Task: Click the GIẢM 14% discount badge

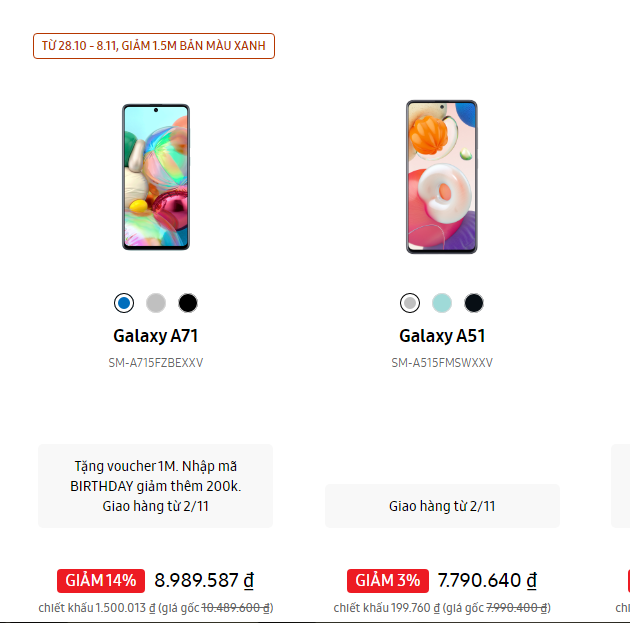Action: pos(102,580)
